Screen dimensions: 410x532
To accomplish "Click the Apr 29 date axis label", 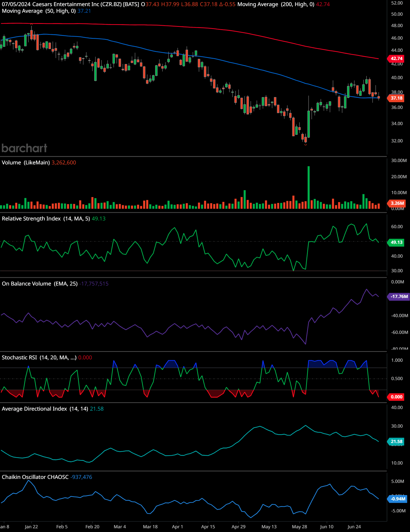I will pyautogui.click(x=238, y=527).
